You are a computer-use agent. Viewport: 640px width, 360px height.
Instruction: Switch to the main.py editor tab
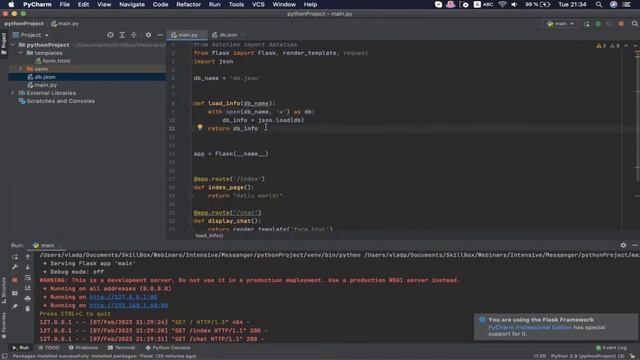coord(187,35)
